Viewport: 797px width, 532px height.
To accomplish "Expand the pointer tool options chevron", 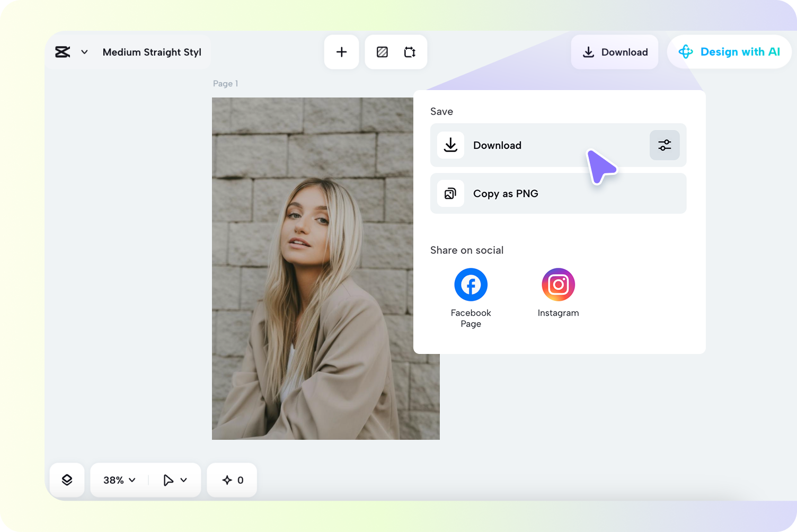I will click(184, 480).
